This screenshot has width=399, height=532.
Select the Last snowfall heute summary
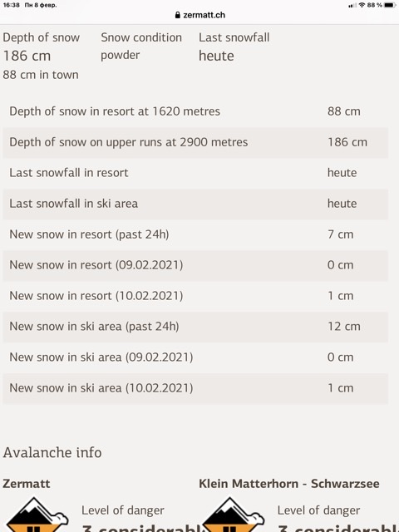(x=234, y=47)
